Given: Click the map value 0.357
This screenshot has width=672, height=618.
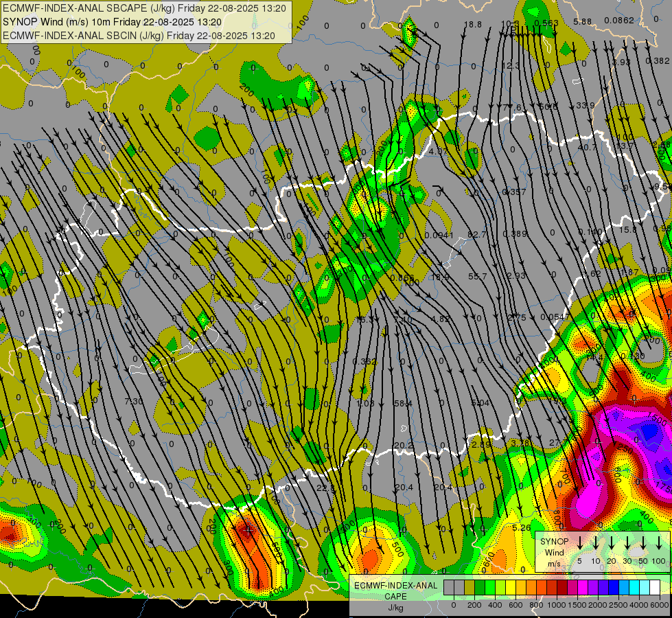Looking at the screenshot, I should click(514, 192).
